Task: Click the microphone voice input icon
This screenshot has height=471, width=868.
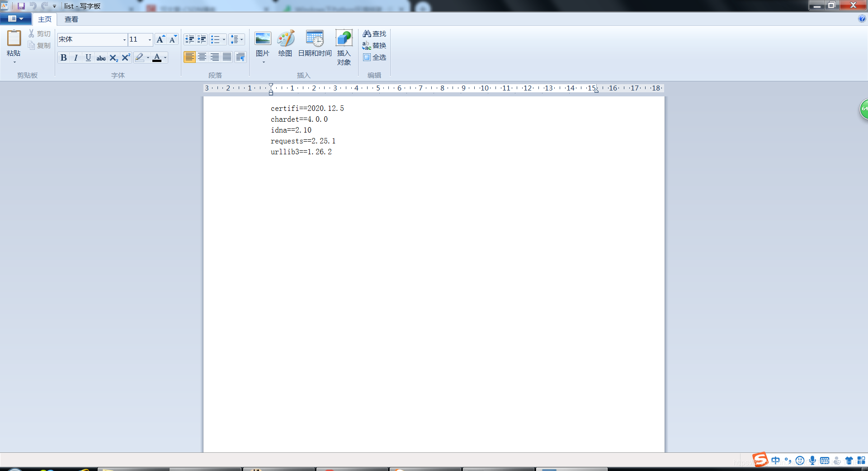Action: click(x=812, y=461)
